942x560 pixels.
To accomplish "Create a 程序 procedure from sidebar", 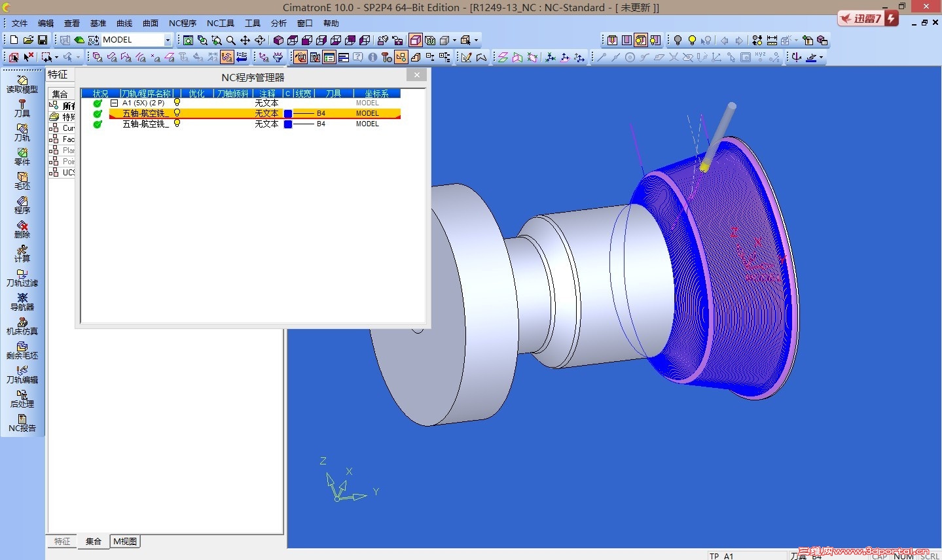I will pyautogui.click(x=22, y=205).
